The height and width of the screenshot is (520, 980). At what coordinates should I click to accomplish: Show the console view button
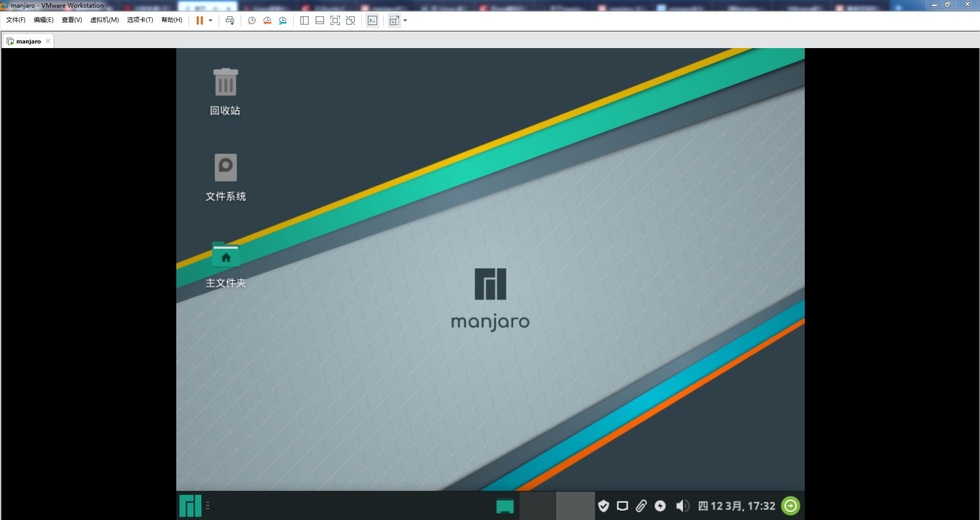(372, 20)
